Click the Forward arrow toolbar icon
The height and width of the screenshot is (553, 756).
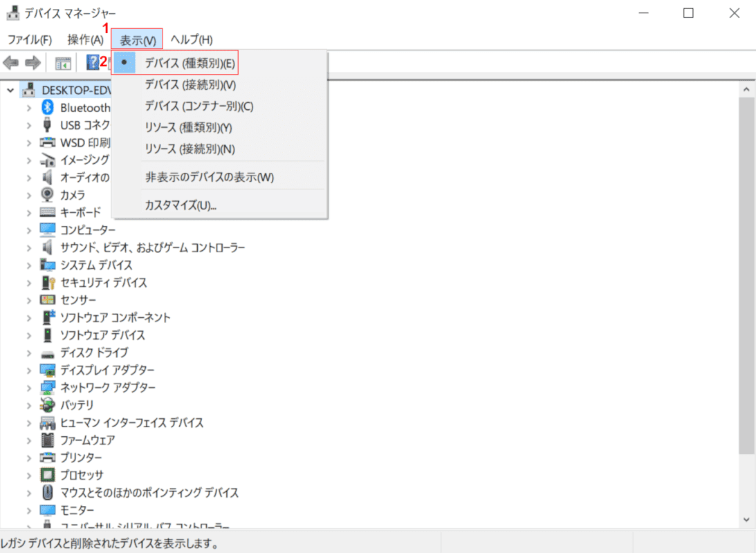(33, 63)
